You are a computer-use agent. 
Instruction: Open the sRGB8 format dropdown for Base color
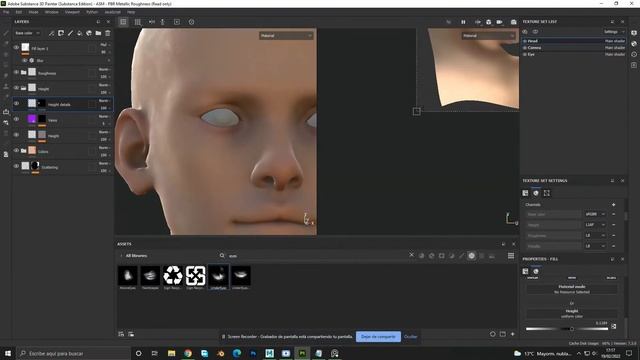[596, 214]
